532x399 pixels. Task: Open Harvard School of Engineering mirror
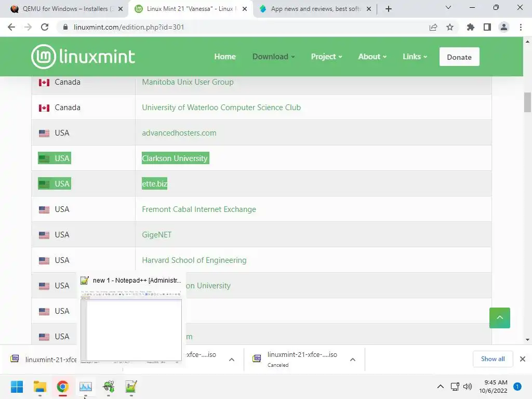click(x=194, y=260)
